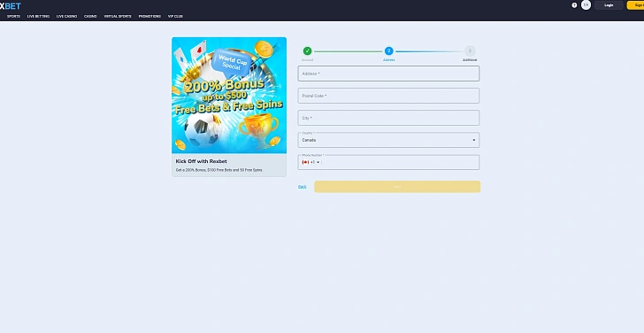The width and height of the screenshot is (644, 333).
Task: Open the VIP Club page
Action: pos(175,17)
